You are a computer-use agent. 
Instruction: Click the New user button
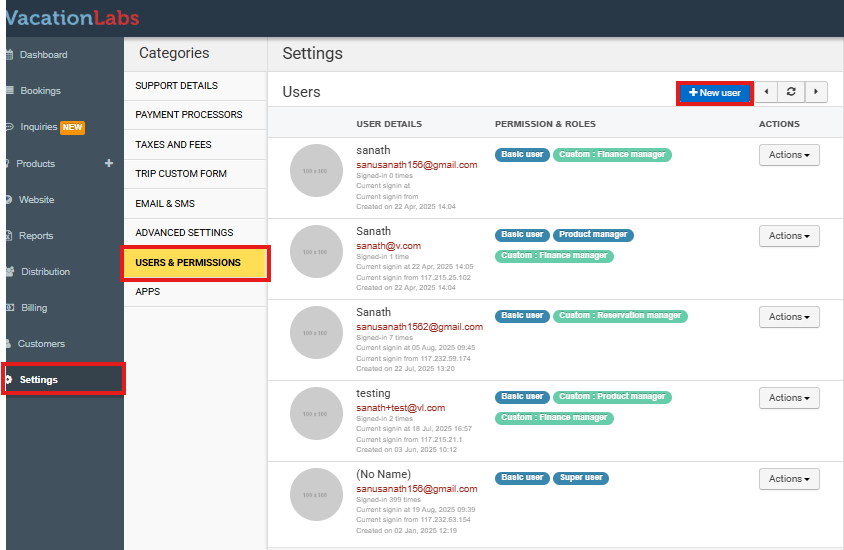pos(715,93)
